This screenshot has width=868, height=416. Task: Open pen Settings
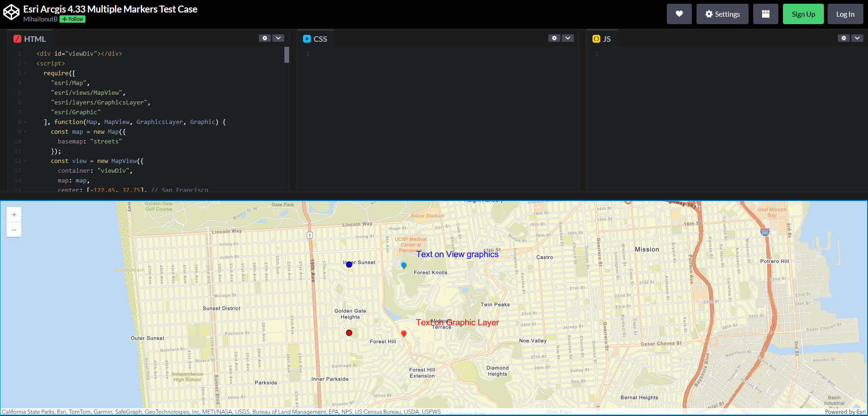722,14
